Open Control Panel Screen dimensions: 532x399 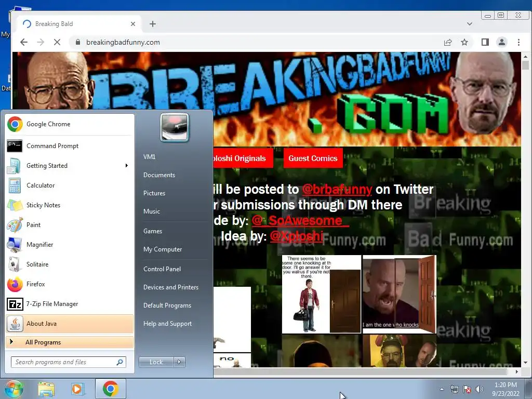(x=162, y=269)
